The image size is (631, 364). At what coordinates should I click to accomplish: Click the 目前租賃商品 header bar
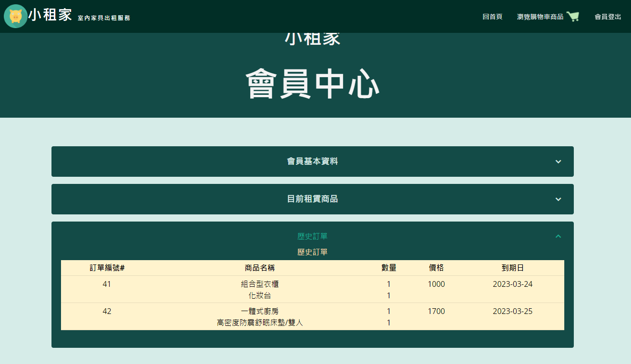pyautogui.click(x=312, y=199)
